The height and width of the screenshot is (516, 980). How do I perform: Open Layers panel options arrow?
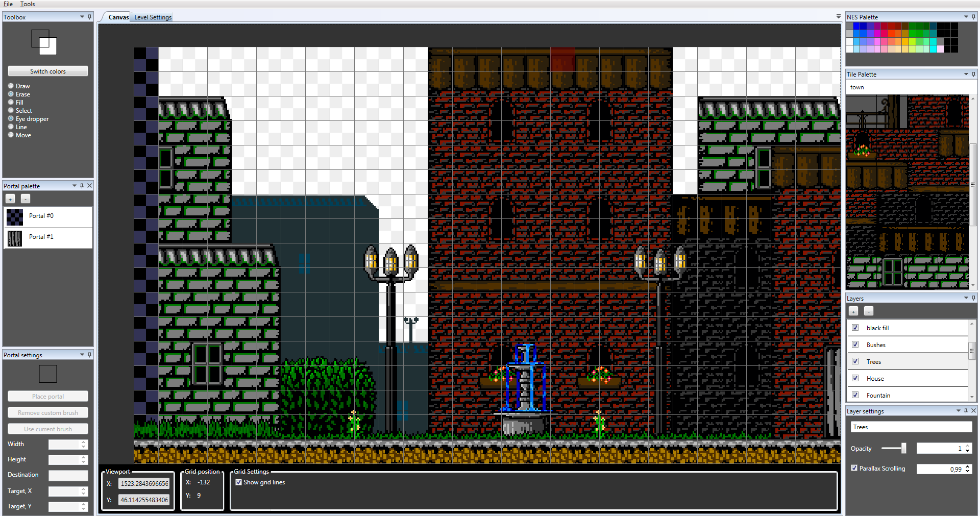pyautogui.click(x=966, y=298)
